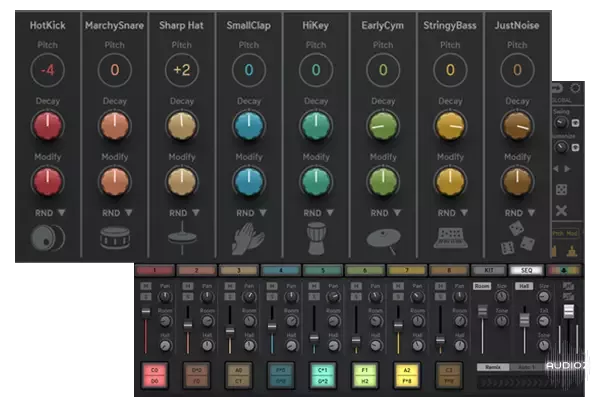Click the loop icon above GLOBAL
This screenshot has width=600, height=400.
click(x=558, y=88)
